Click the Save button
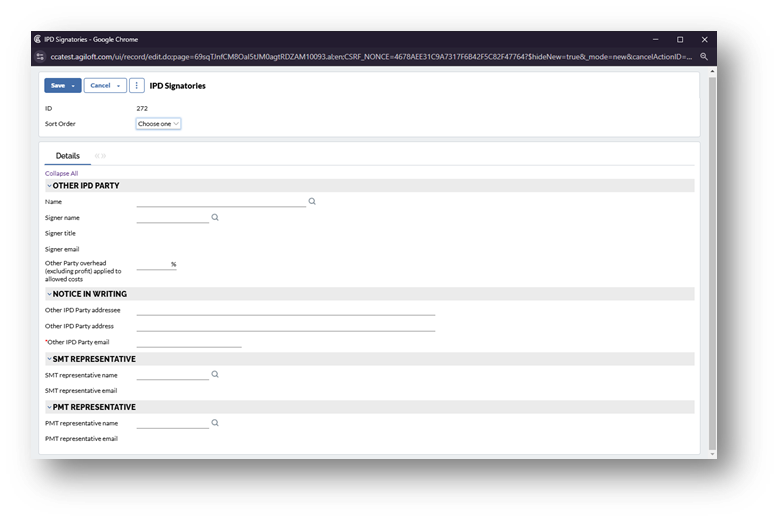The height and width of the screenshot is (521, 779). coord(57,86)
